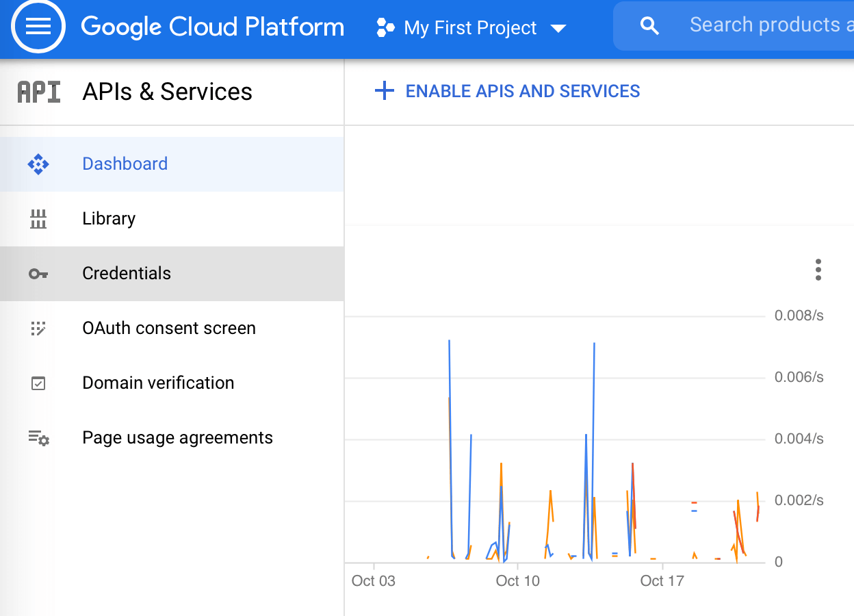Click the Page usage agreements gear icon
Screen dimensions: 854x616
point(39,438)
